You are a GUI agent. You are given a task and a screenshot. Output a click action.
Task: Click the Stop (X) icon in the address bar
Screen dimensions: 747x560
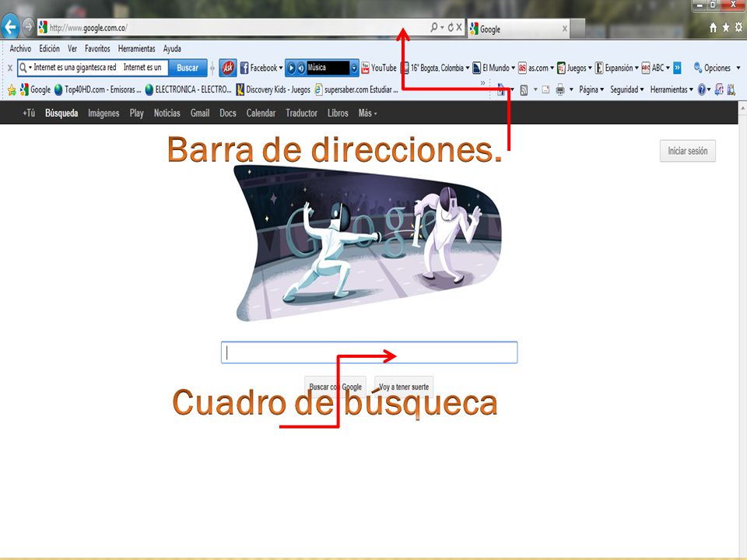[x=459, y=27]
